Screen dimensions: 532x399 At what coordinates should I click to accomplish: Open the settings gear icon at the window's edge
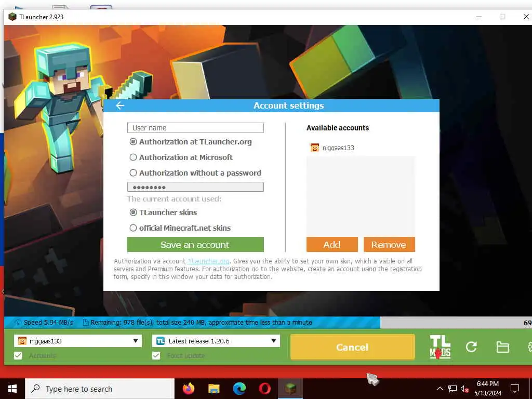click(529, 347)
